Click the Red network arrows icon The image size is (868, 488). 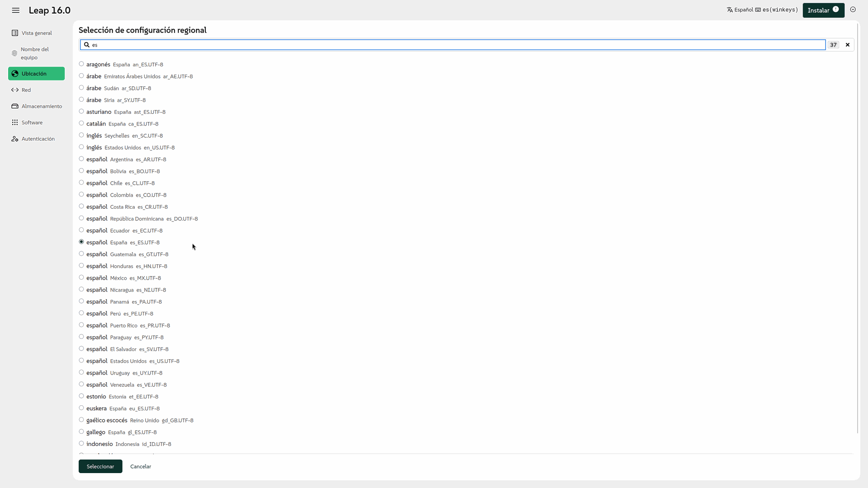pos(15,90)
